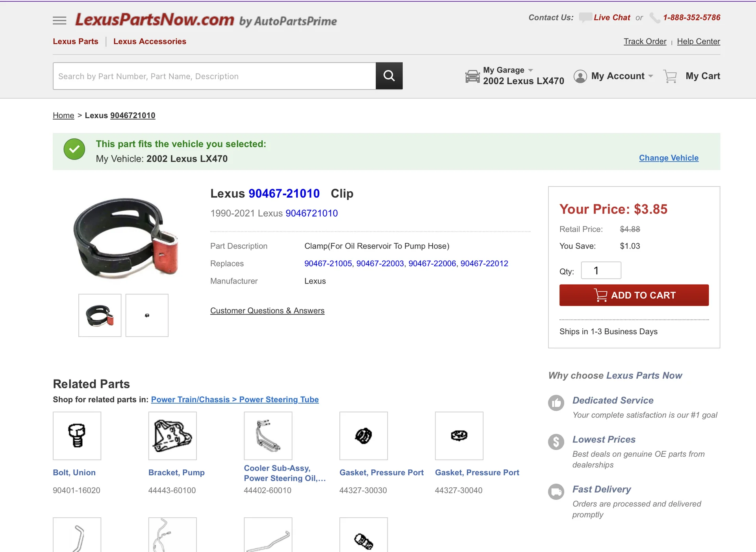Expand the My Account dropdown arrow
This screenshot has width=756, height=552.
(650, 76)
